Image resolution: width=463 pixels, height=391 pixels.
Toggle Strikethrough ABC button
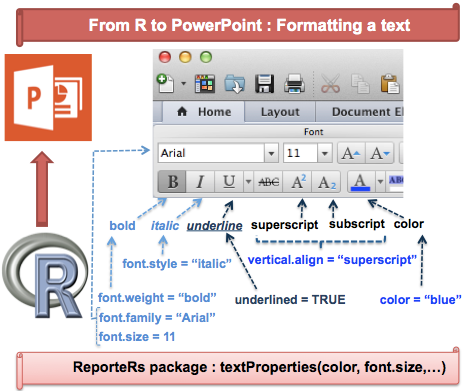pyautogui.click(x=268, y=182)
